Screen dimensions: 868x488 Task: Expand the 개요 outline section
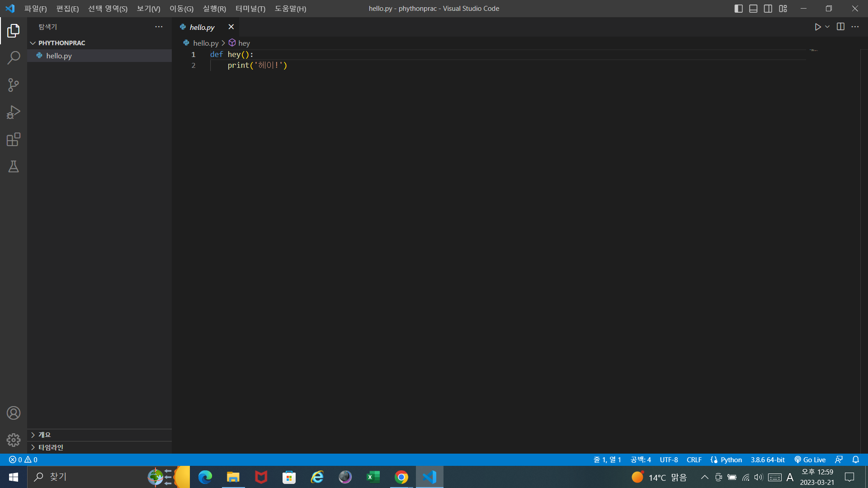tap(99, 435)
